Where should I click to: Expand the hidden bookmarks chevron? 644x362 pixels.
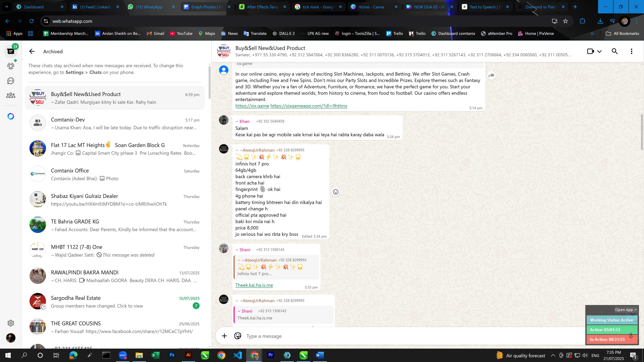pyautogui.click(x=592, y=34)
